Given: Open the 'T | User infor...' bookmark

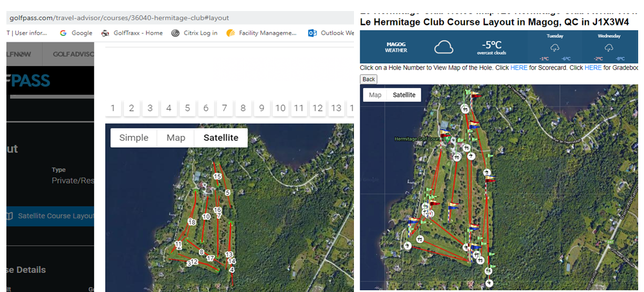Looking at the screenshot, I should pyautogui.click(x=27, y=33).
